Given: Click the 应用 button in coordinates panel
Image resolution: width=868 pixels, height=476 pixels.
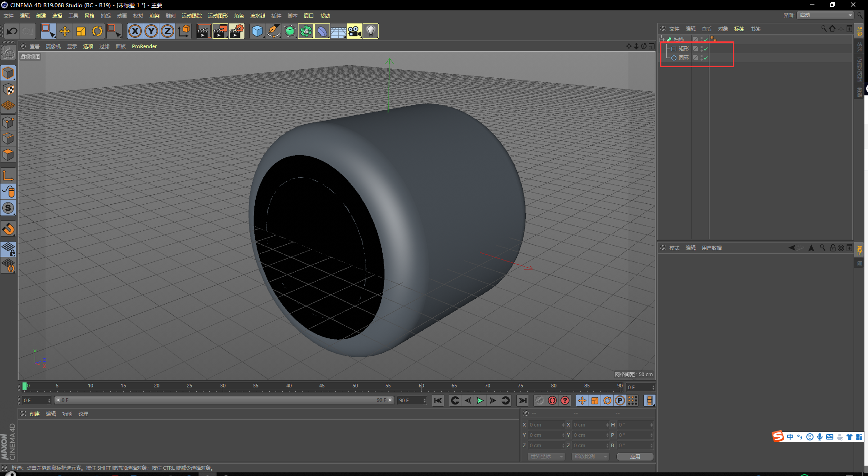Looking at the screenshot, I should pos(635,456).
